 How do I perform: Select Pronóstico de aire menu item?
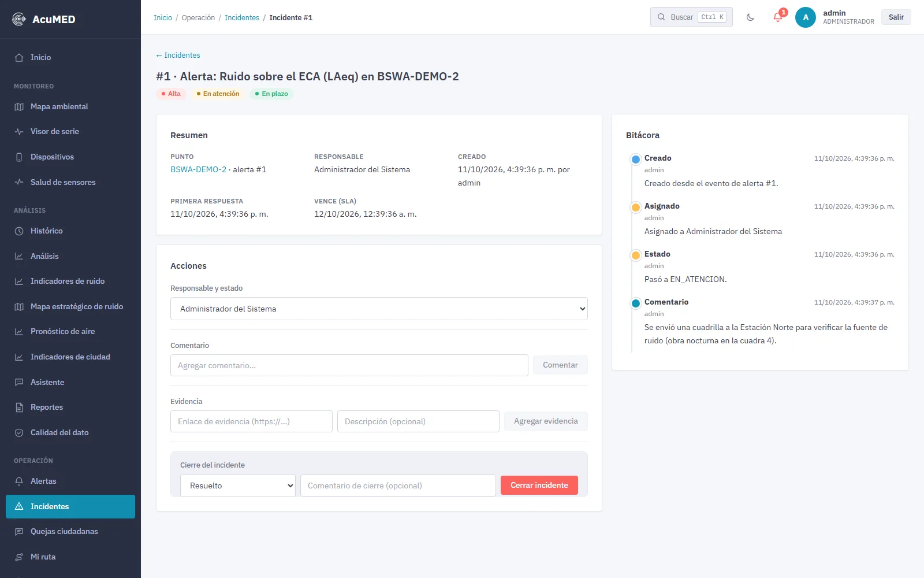tap(70, 332)
